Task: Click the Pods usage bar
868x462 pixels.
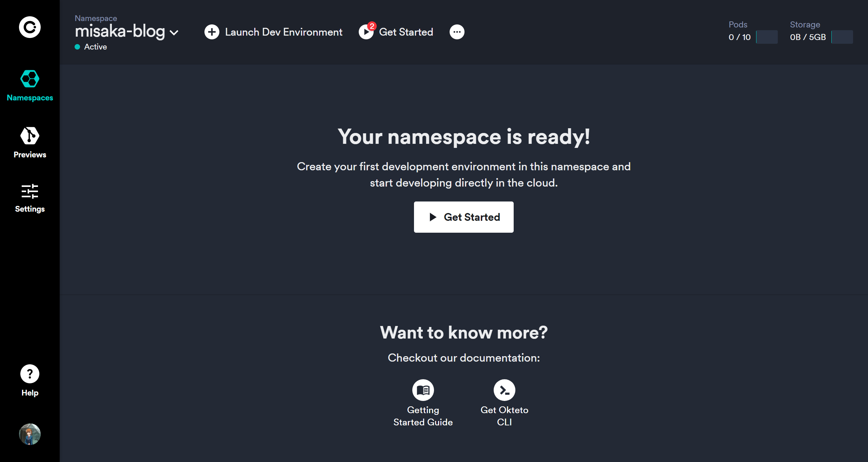Action: click(x=767, y=37)
